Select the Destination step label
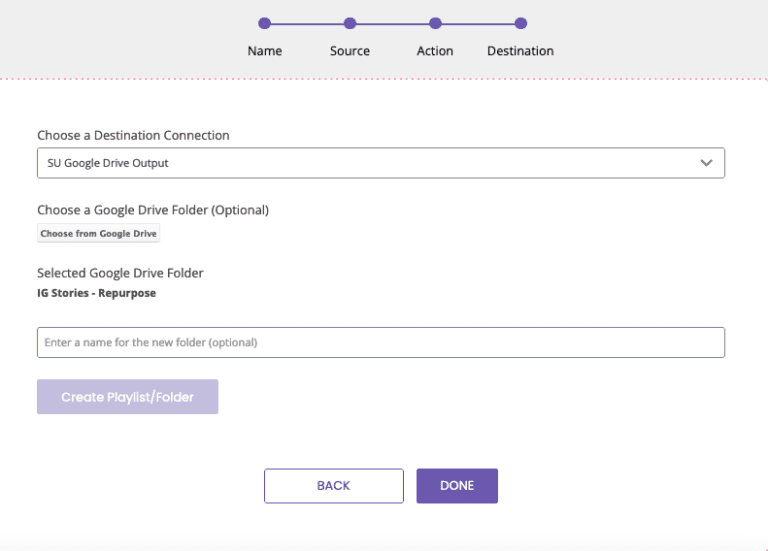 520,51
